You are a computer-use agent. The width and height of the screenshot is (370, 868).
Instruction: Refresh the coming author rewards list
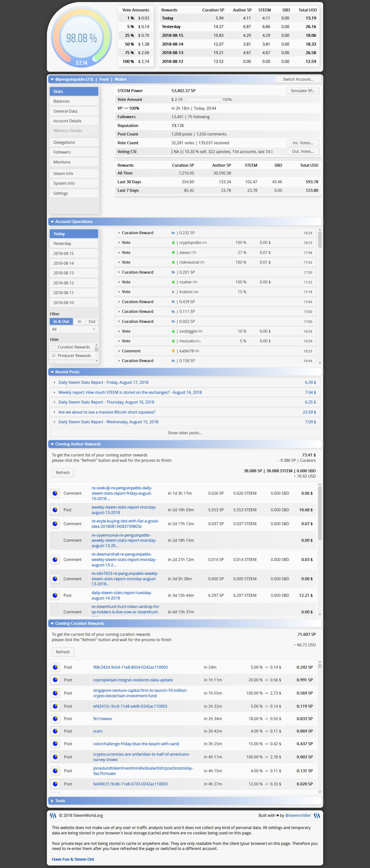click(63, 473)
